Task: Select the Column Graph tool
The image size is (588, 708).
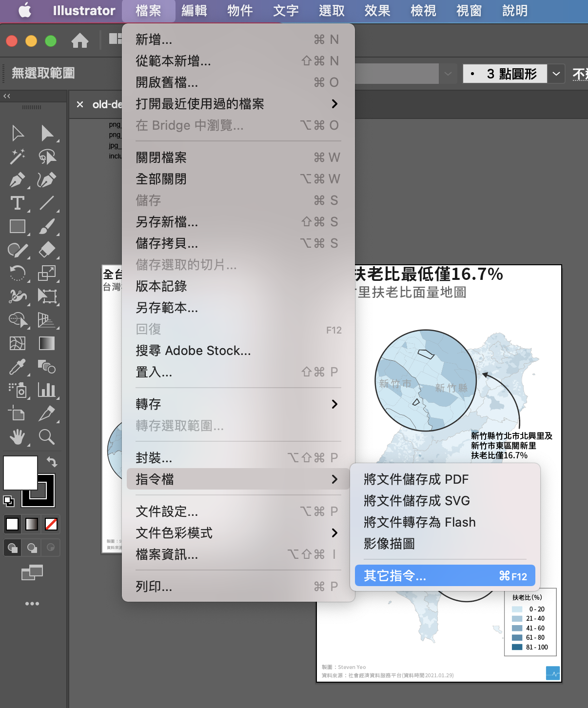Action: point(48,390)
